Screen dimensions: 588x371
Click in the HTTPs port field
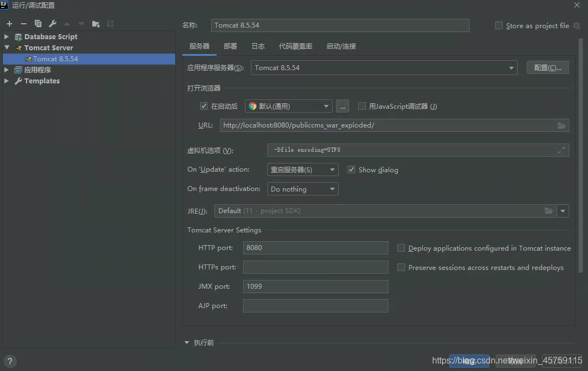pyautogui.click(x=316, y=267)
